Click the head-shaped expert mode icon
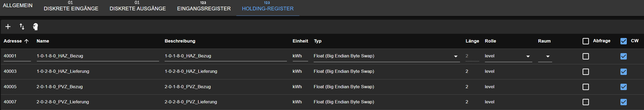The image size is (644, 110). (35, 27)
